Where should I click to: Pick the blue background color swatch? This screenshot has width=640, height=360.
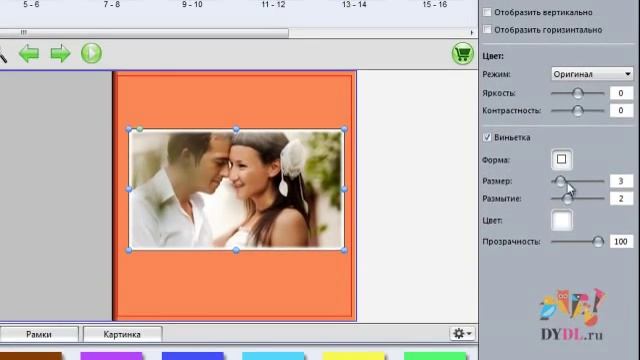click(x=193, y=356)
